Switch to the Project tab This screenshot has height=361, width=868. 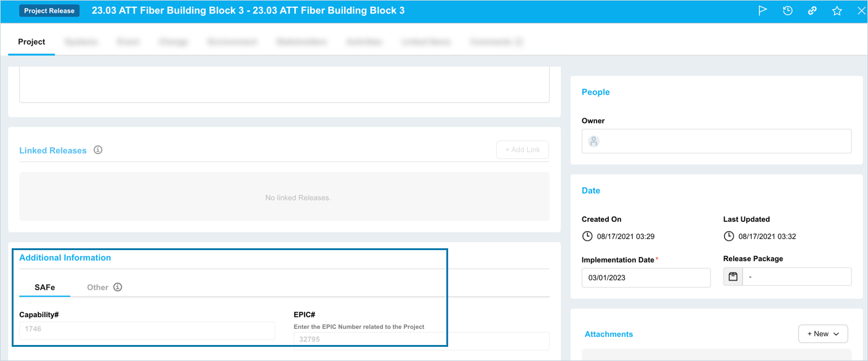(x=31, y=42)
